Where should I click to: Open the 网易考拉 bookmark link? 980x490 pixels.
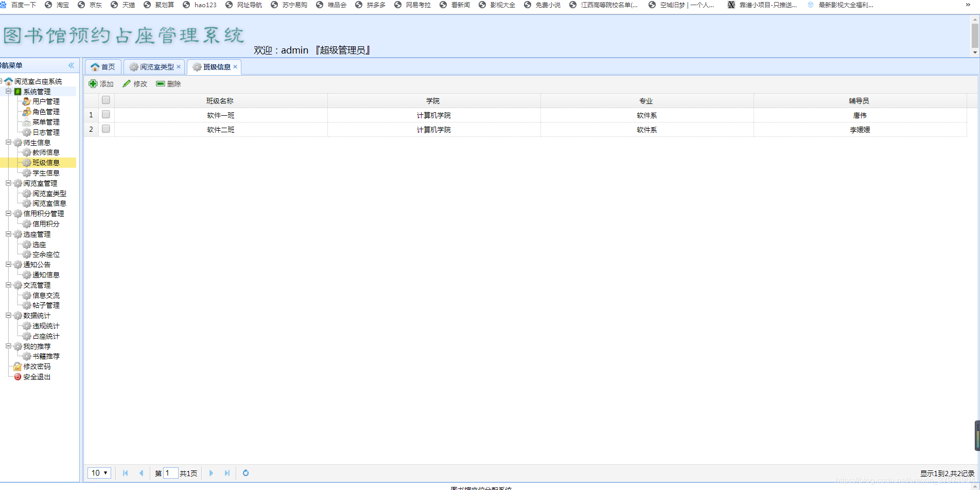point(412,5)
